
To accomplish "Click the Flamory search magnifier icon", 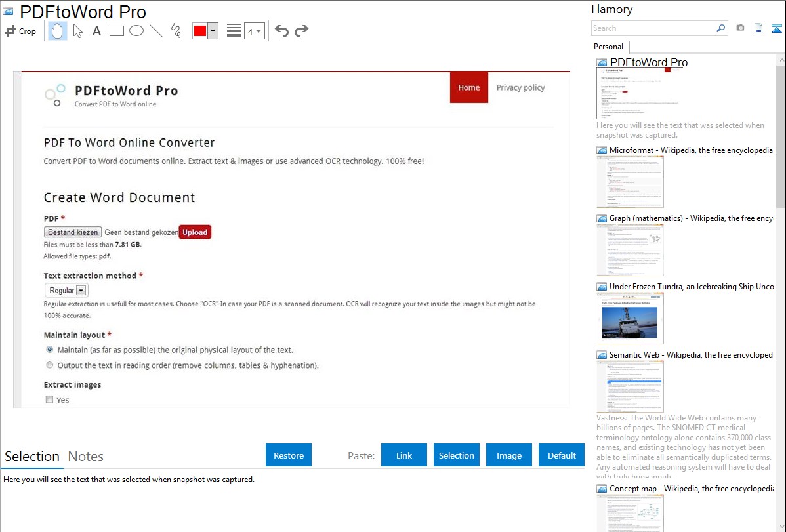I will pyautogui.click(x=720, y=28).
